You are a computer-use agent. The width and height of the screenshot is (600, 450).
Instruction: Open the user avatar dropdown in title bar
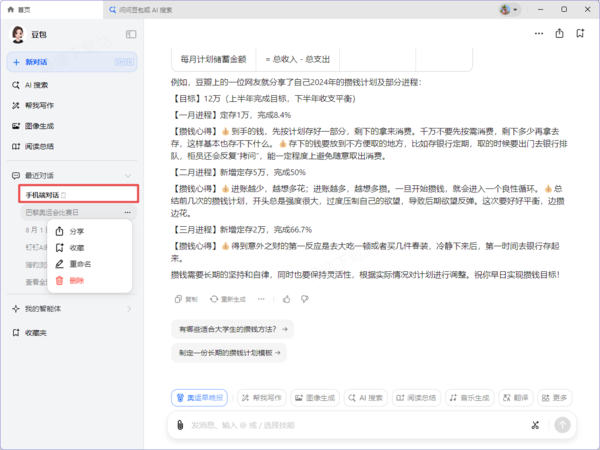(x=509, y=10)
